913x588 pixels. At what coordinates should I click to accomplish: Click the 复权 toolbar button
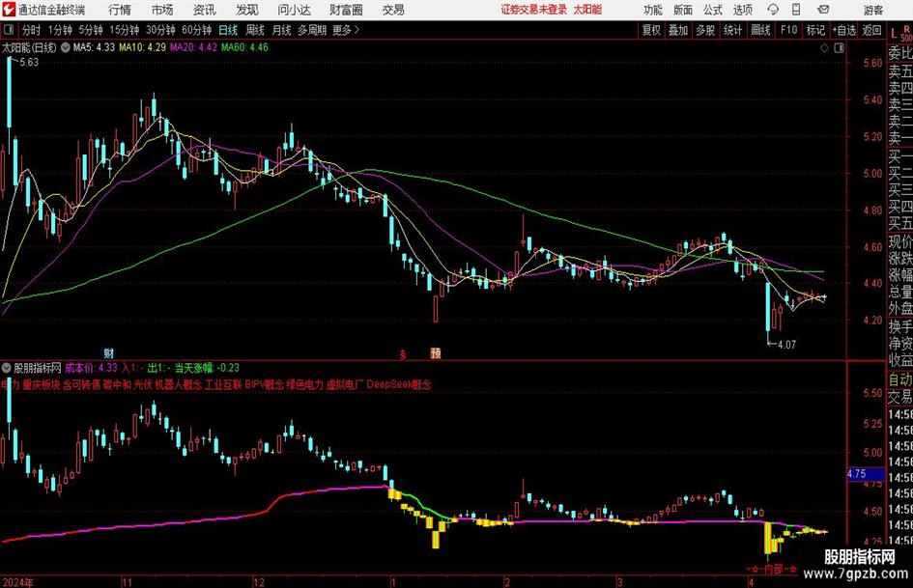(x=651, y=30)
